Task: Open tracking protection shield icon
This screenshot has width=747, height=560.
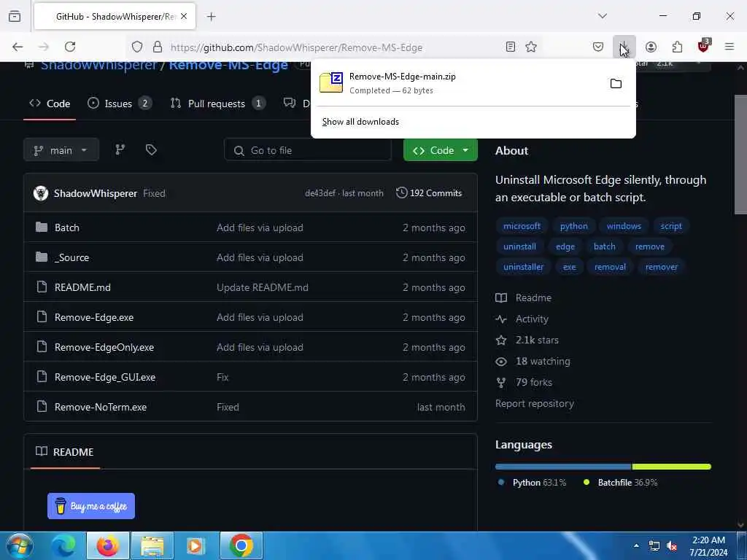Action: 137,47
